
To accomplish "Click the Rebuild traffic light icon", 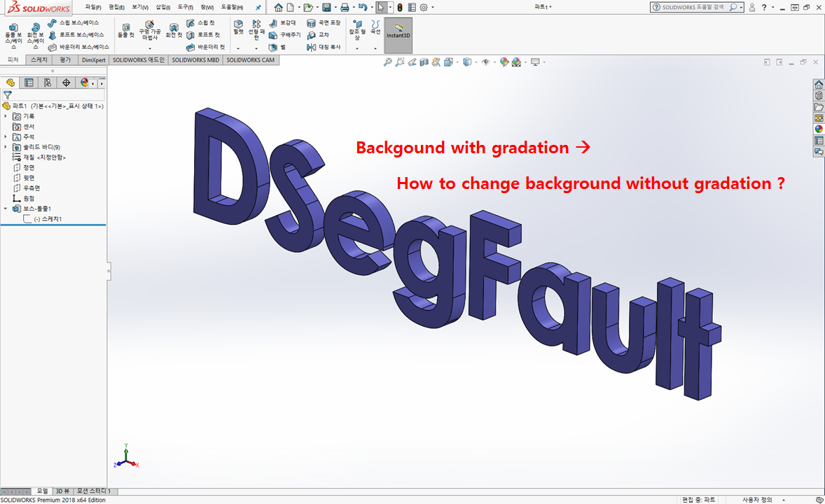I will 400,8.
